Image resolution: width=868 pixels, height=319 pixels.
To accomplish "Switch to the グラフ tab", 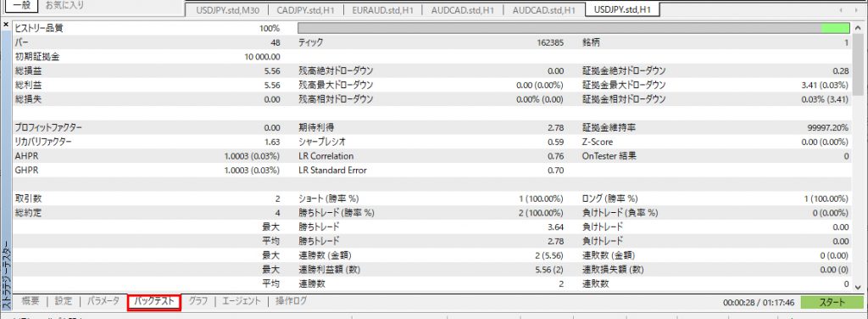I will (x=198, y=301).
